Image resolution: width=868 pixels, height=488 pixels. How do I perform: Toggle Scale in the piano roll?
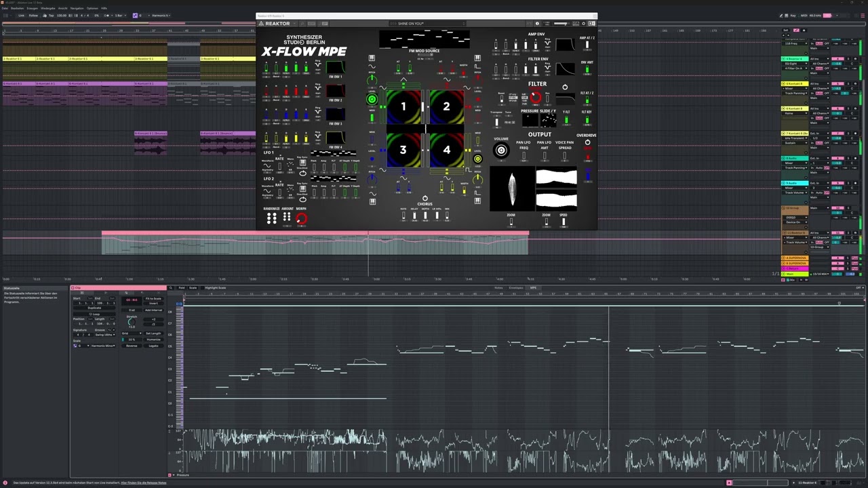pyautogui.click(x=193, y=288)
